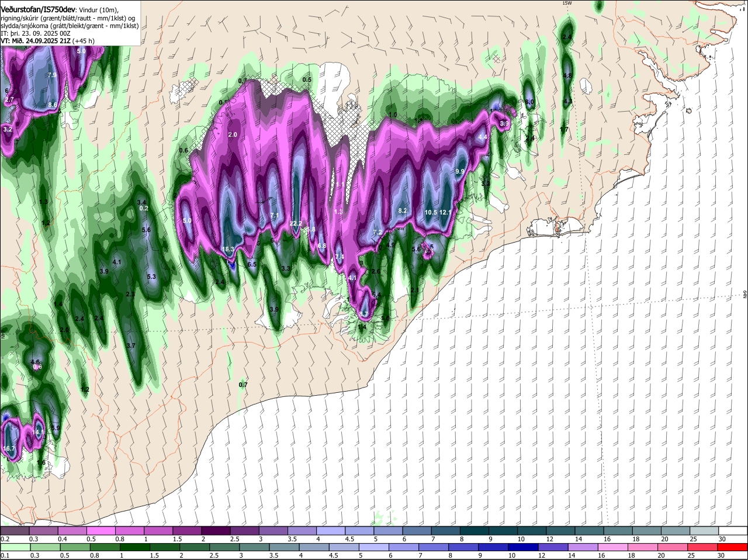Click the 3.7 precipitation value on the map
748x560 pixels.
tap(131, 345)
